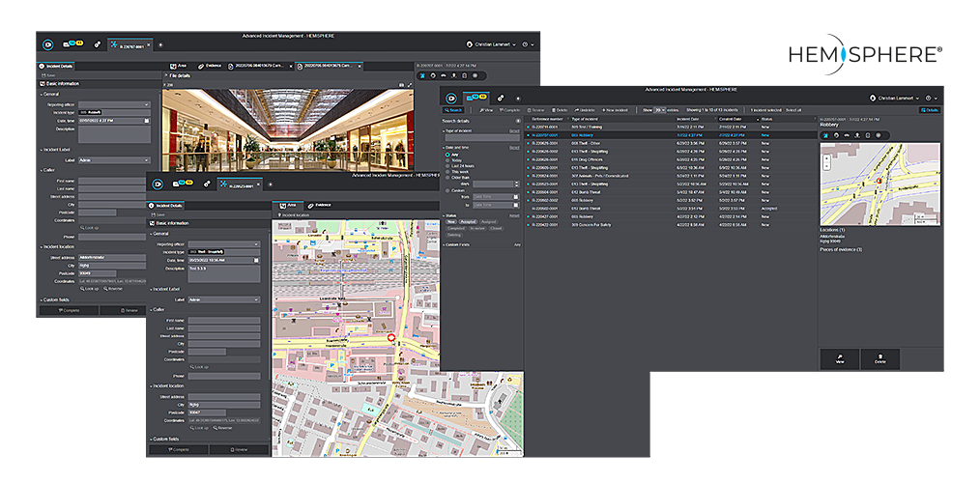Select the Incident Details tab in map window

click(165, 205)
